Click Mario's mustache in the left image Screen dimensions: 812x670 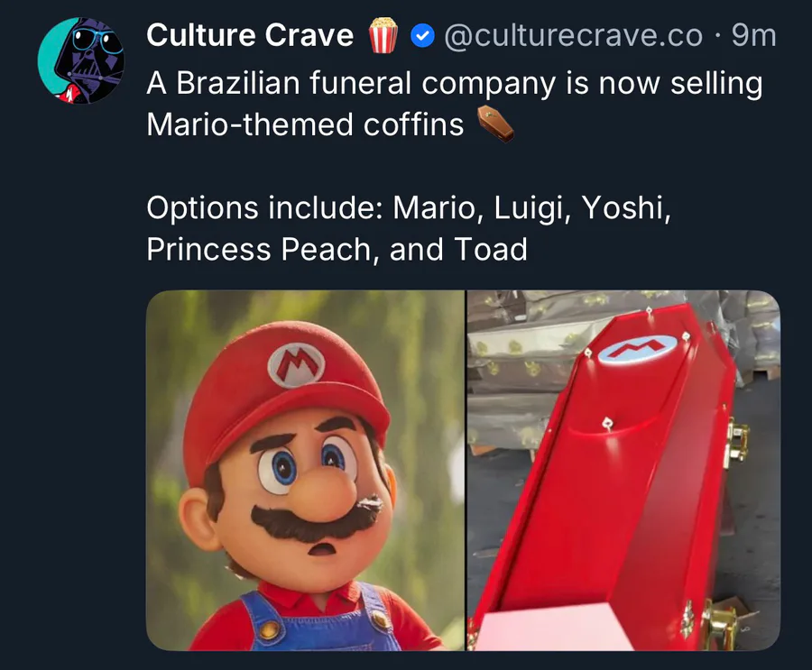point(309,522)
